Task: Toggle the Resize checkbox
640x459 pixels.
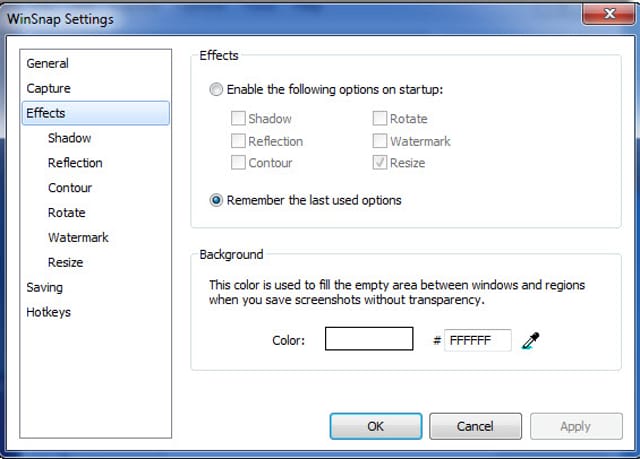Action: [x=380, y=162]
